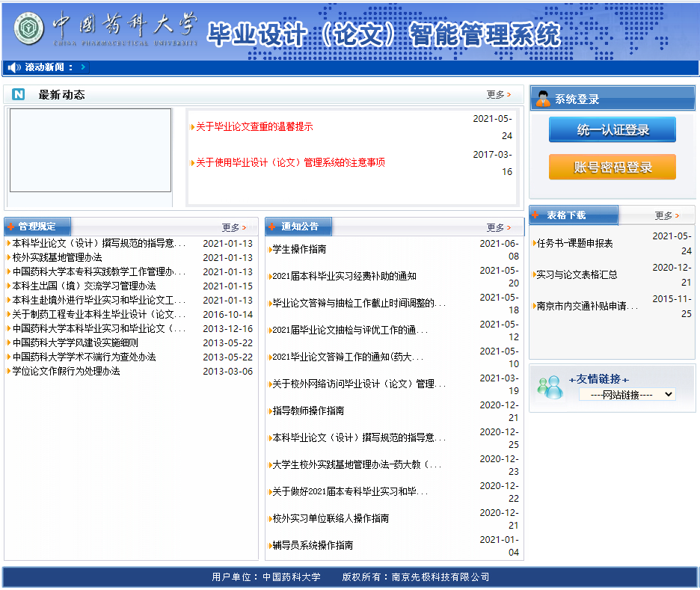Click the speaker icon beside 滚动新闻

13,67
